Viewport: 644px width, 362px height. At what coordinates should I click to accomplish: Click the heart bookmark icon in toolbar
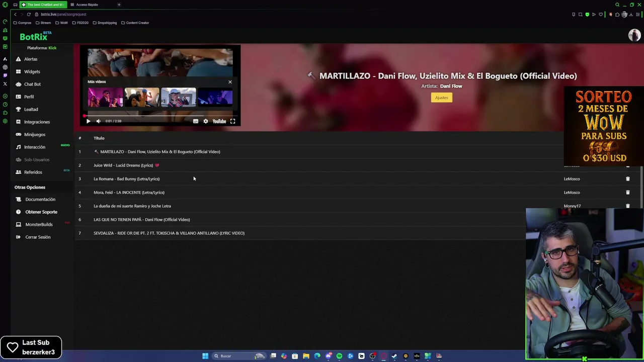click(x=601, y=14)
